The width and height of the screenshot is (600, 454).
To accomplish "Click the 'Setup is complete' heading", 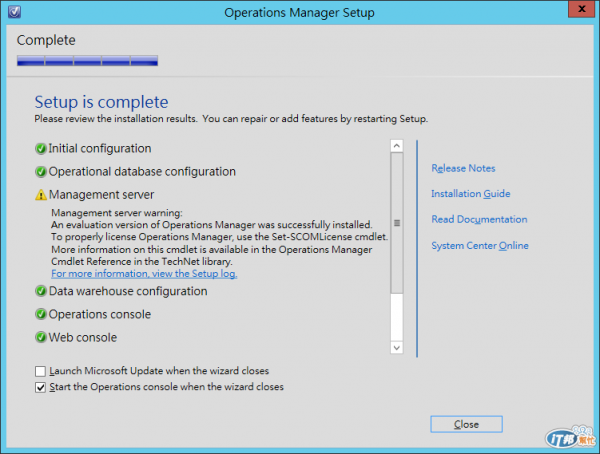I will 101,102.
